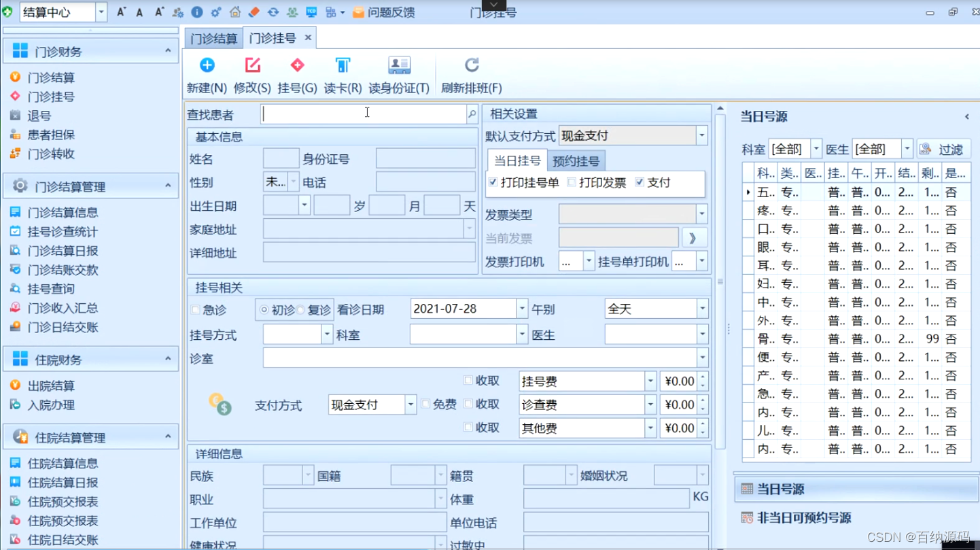Enable the 急诊 checkbox
Viewport: 980px width, 550px height.
click(196, 310)
